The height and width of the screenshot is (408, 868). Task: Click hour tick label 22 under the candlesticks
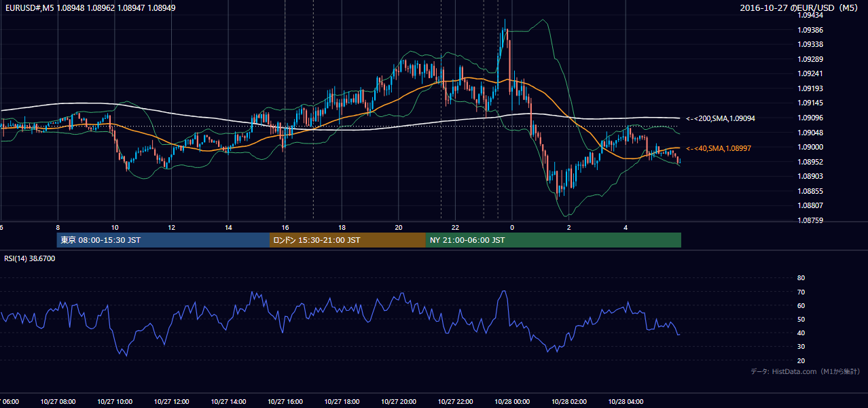pos(455,228)
